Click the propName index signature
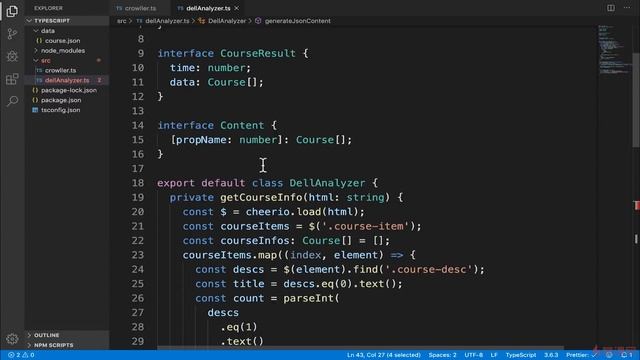 201,140
